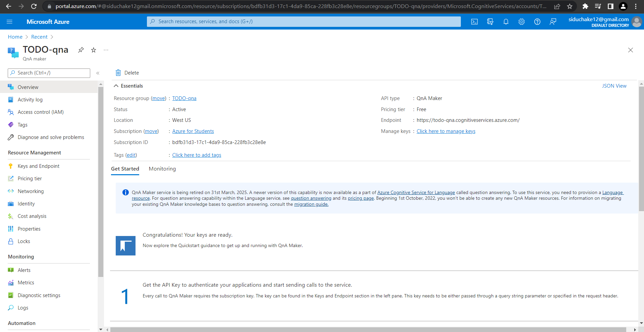Click the horizontal scrollbar at bottom
The width and height of the screenshot is (644, 332).
pyautogui.click(x=368, y=330)
